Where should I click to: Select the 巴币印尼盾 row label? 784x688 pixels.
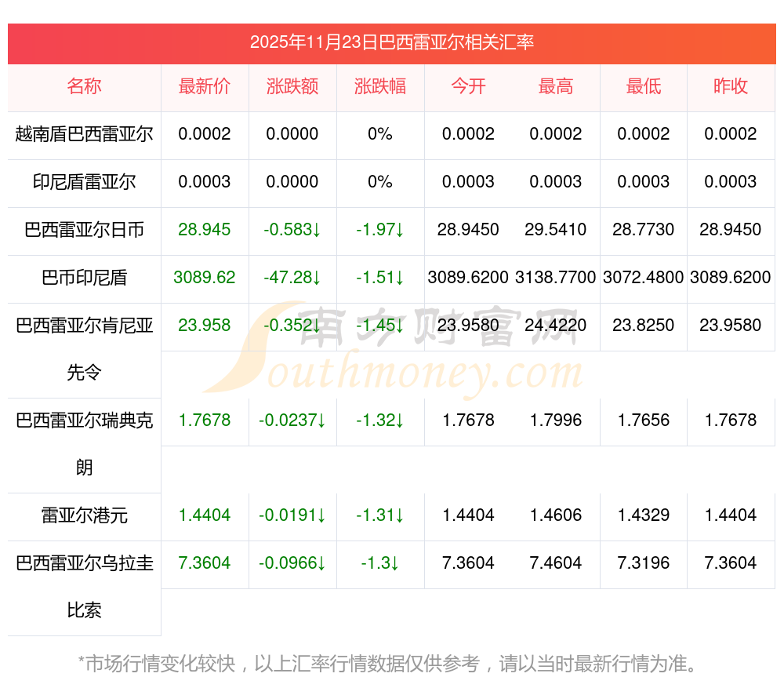[84, 278]
